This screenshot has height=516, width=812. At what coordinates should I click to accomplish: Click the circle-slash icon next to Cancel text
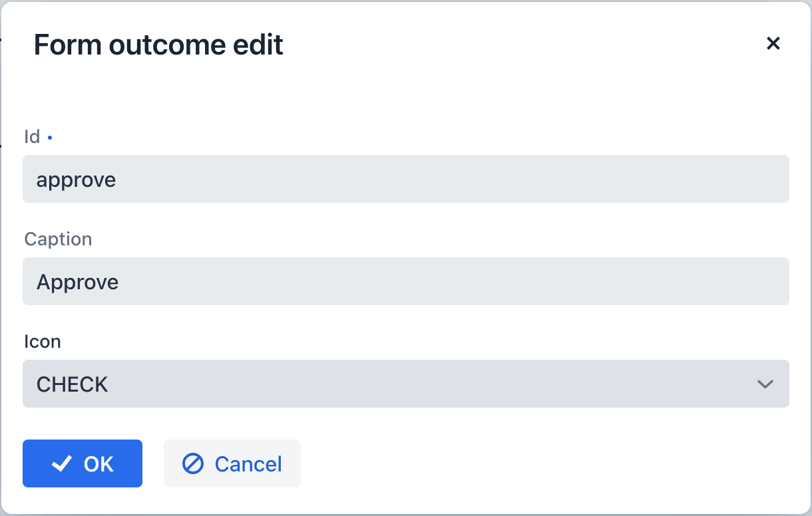click(x=194, y=463)
